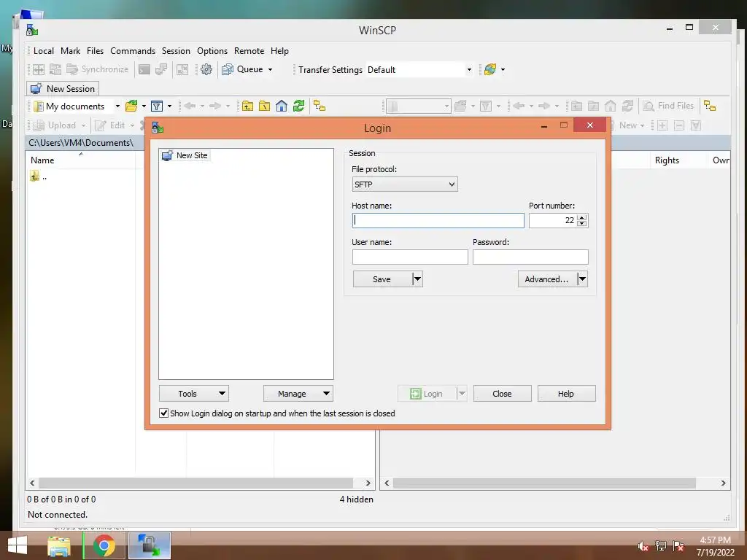This screenshot has width=747, height=560.
Task: Click the remote New button
Action: click(x=628, y=125)
